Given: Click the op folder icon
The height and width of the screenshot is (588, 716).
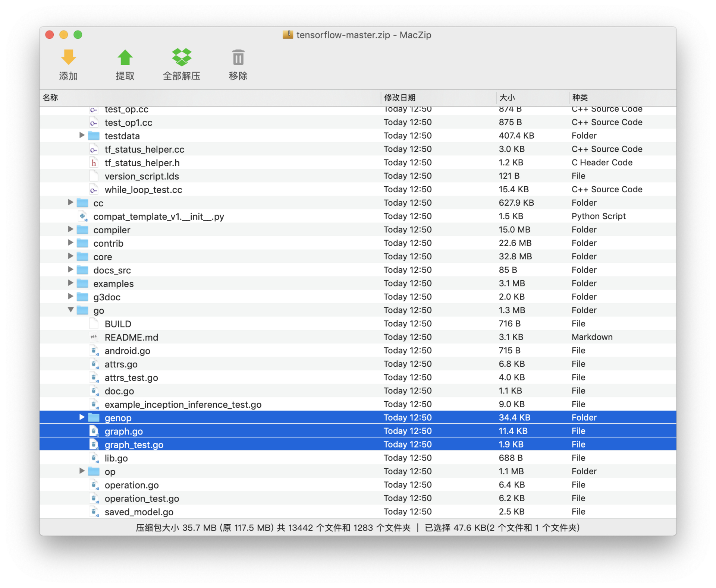Looking at the screenshot, I should pyautogui.click(x=94, y=471).
